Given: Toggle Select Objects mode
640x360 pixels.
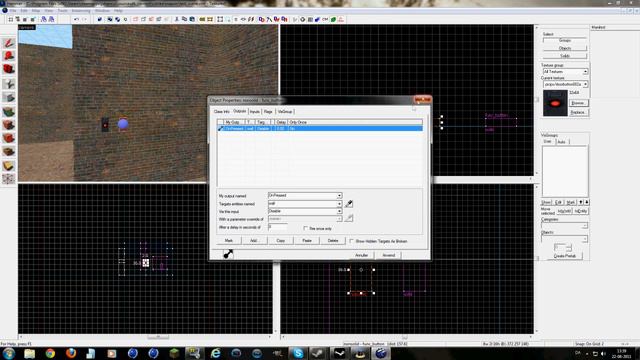Looking at the screenshot, I should (565, 48).
